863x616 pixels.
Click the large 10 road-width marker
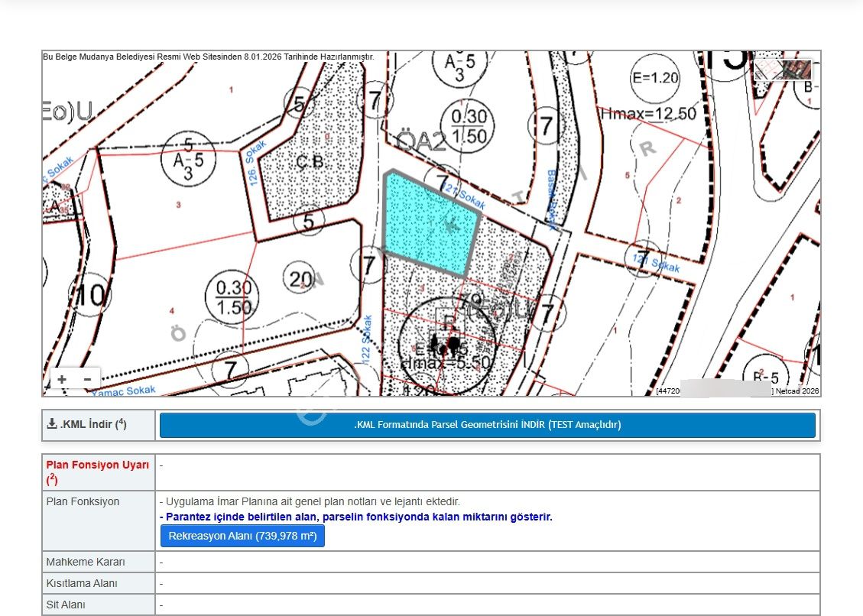click(90, 294)
